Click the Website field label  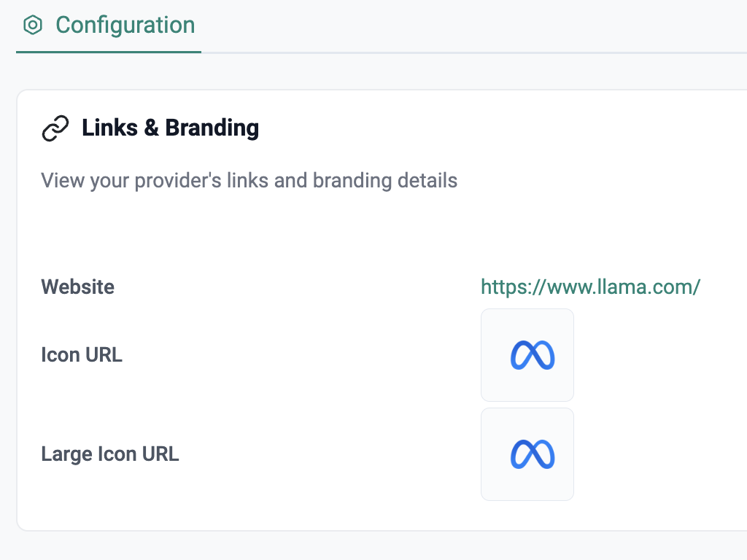point(77,287)
